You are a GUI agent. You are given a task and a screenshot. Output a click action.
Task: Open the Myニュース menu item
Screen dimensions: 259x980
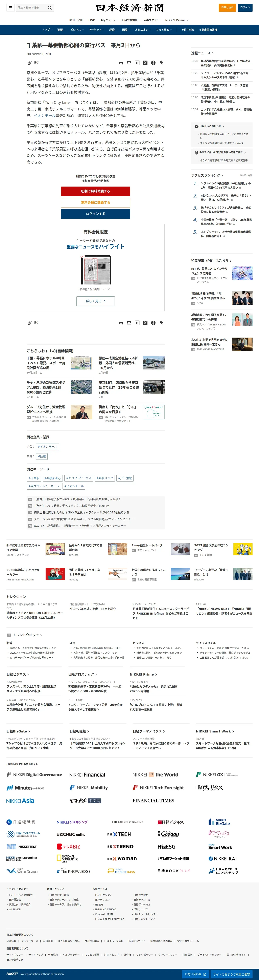(108, 20)
